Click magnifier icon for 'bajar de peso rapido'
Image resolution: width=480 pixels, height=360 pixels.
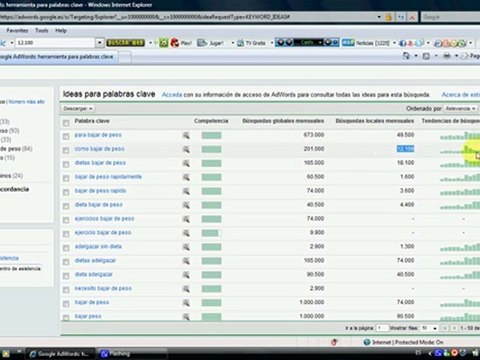[186, 191]
